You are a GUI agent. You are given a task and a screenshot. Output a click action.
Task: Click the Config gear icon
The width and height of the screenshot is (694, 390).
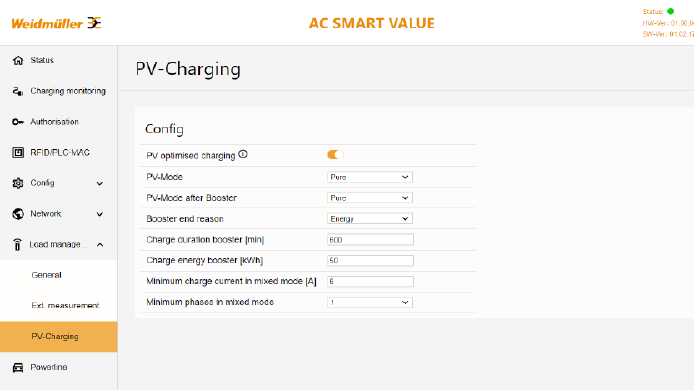click(18, 183)
